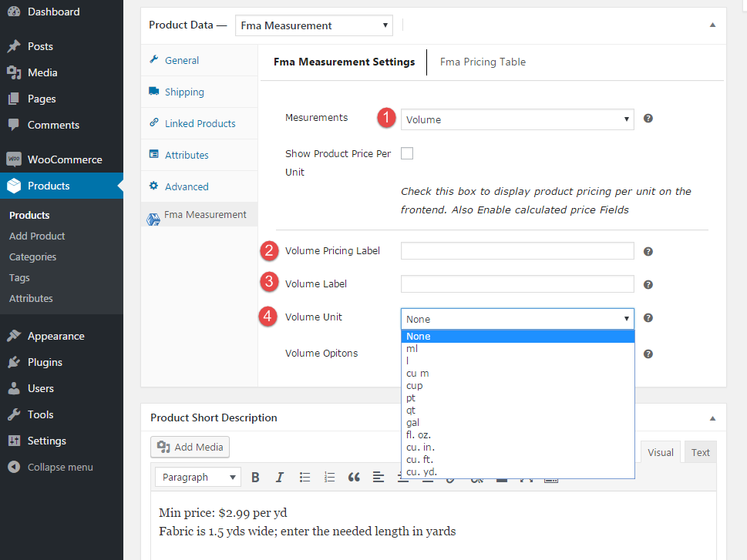This screenshot has height=560, width=747.
Task: Open the General product data tab
Action: 199,61
